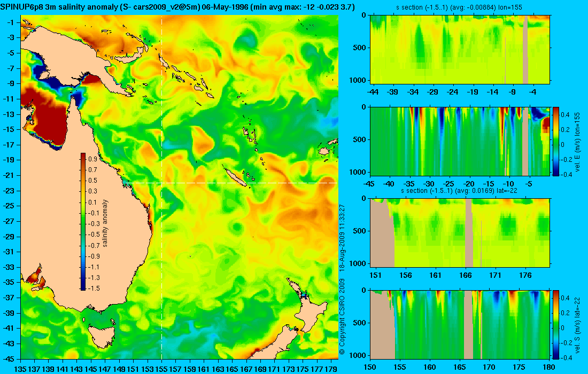Open the eastward velocity section plot
Screen dimensions: 588x374
pyautogui.click(x=460, y=141)
